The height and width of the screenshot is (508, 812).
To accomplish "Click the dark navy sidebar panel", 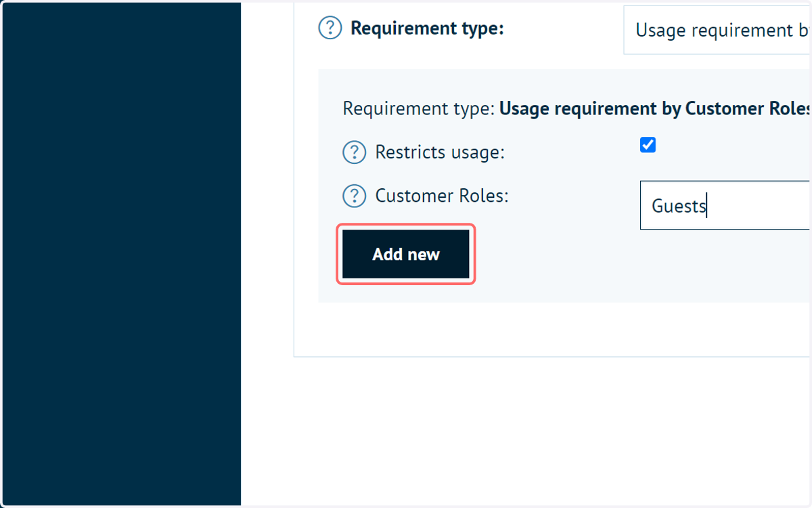I will (122, 254).
